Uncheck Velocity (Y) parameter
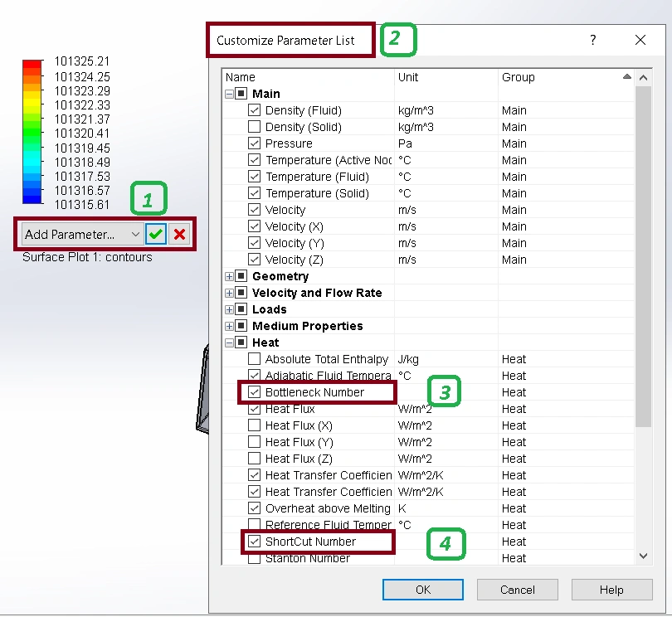 254,243
